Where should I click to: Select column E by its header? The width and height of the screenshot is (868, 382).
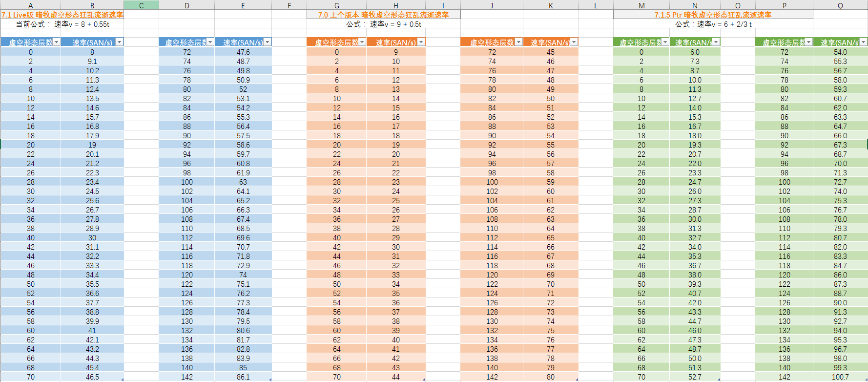(243, 5)
